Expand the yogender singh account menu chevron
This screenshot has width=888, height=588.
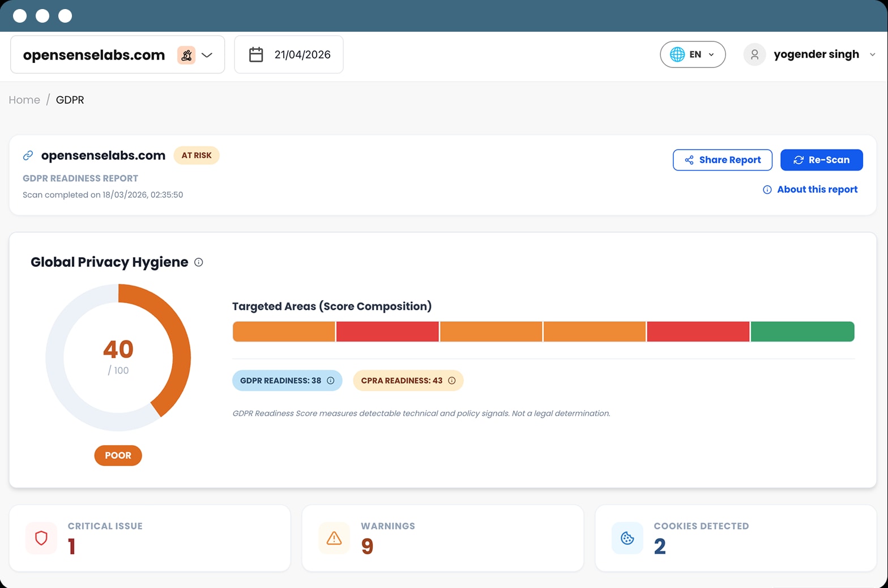(x=872, y=54)
